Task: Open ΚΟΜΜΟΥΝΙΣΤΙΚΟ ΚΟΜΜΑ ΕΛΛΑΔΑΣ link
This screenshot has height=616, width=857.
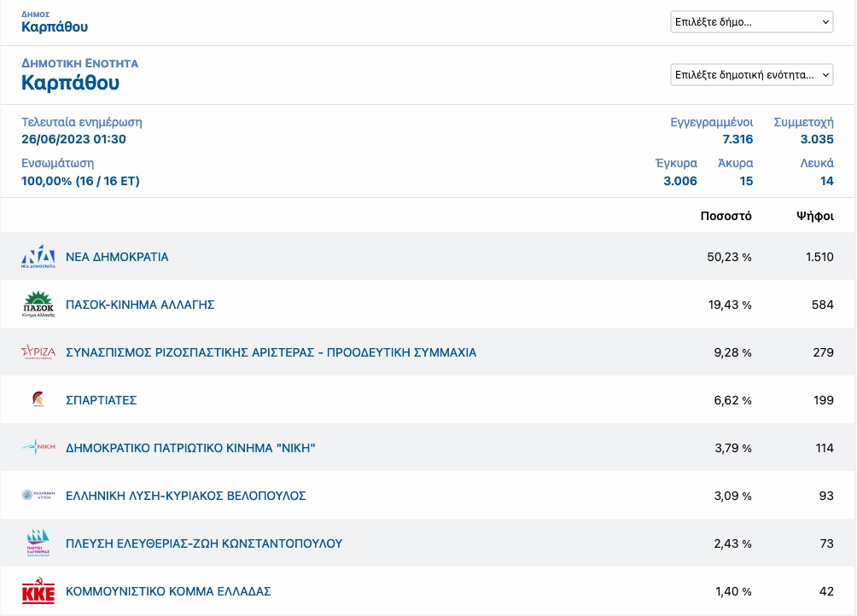Action: [x=168, y=591]
